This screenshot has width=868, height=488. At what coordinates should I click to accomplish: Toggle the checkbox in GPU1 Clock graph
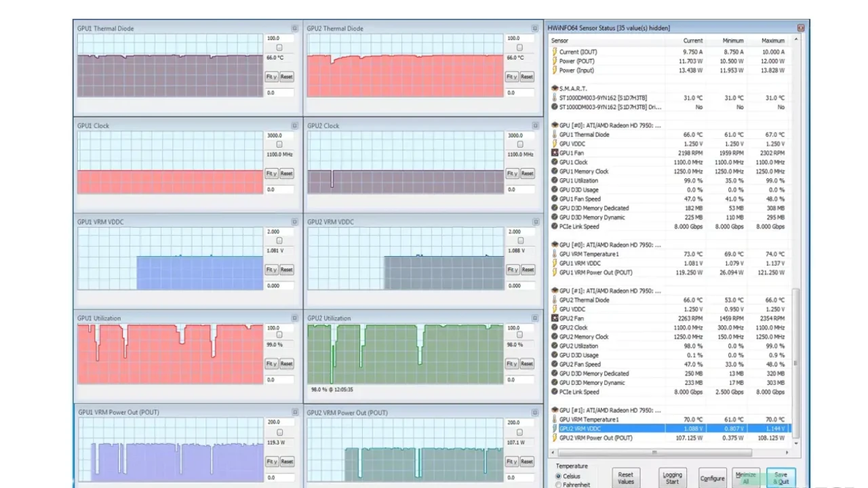(x=279, y=144)
